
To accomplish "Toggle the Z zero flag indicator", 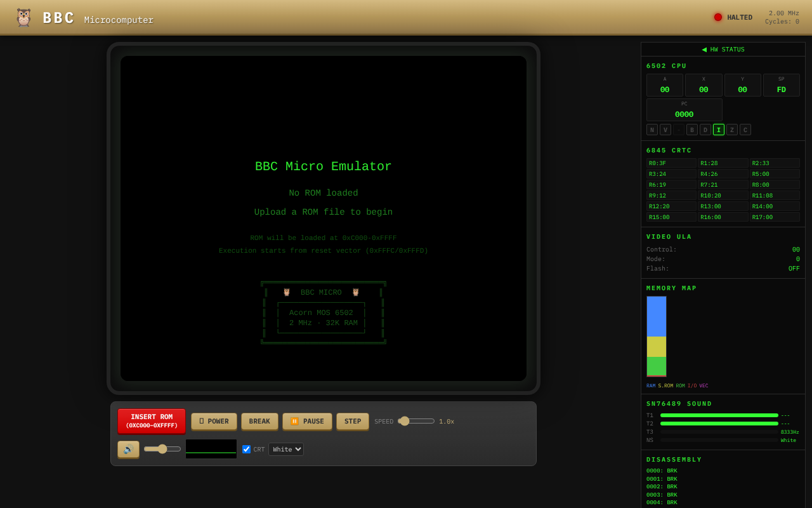I will point(731,129).
